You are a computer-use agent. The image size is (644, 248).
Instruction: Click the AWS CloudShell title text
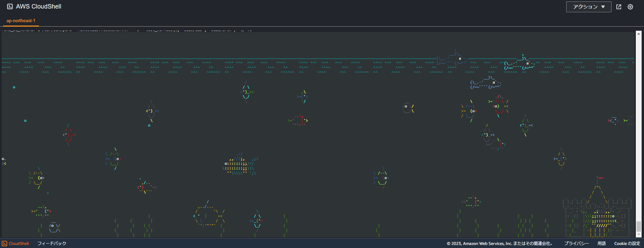click(39, 6)
